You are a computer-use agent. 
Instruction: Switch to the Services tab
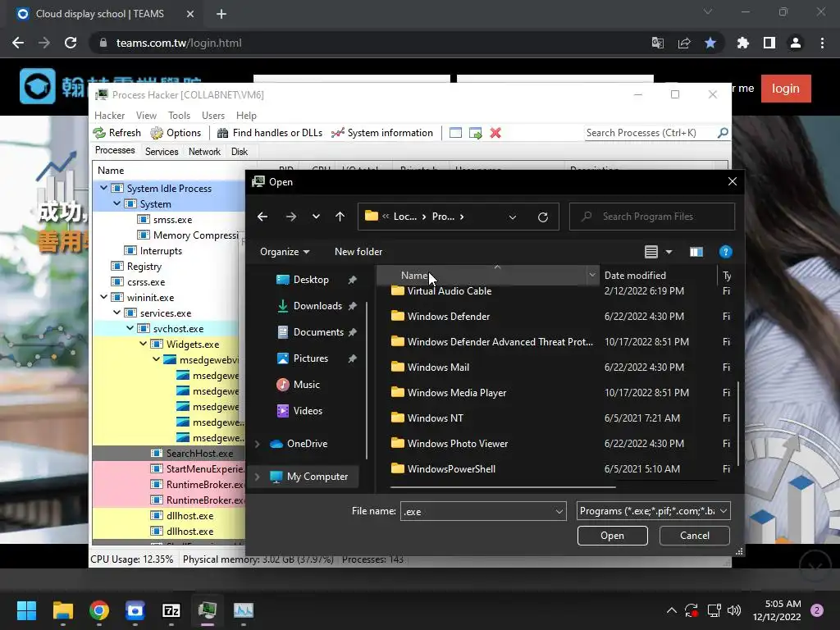click(162, 152)
